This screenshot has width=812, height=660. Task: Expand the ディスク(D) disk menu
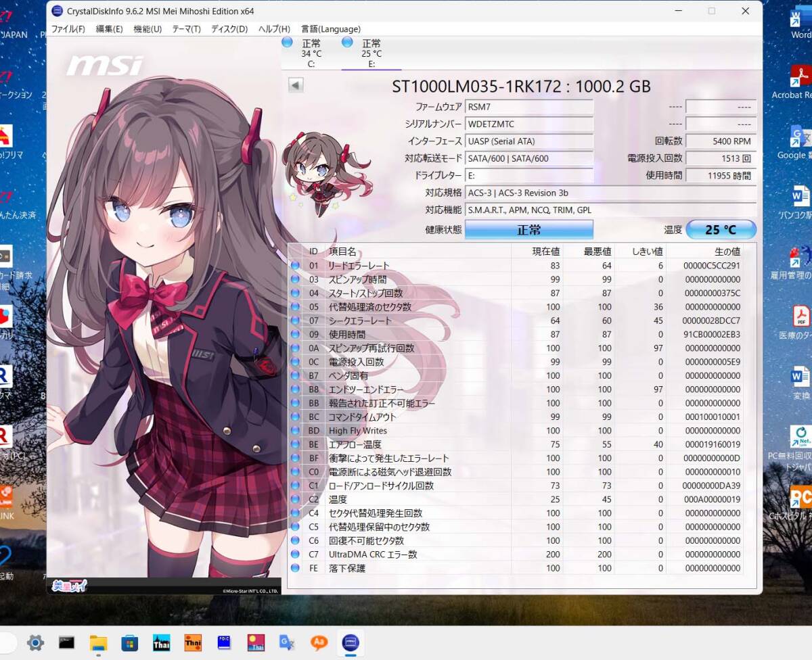pos(229,29)
